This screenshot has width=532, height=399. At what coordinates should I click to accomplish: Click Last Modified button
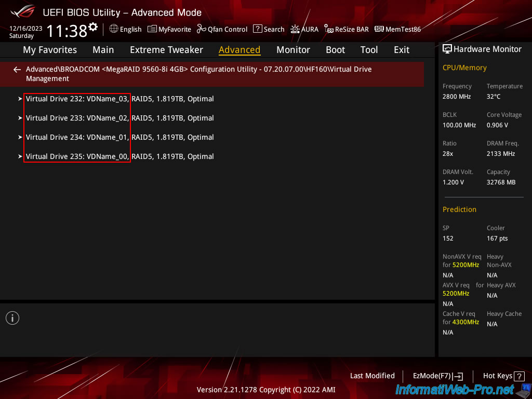[x=372, y=376]
